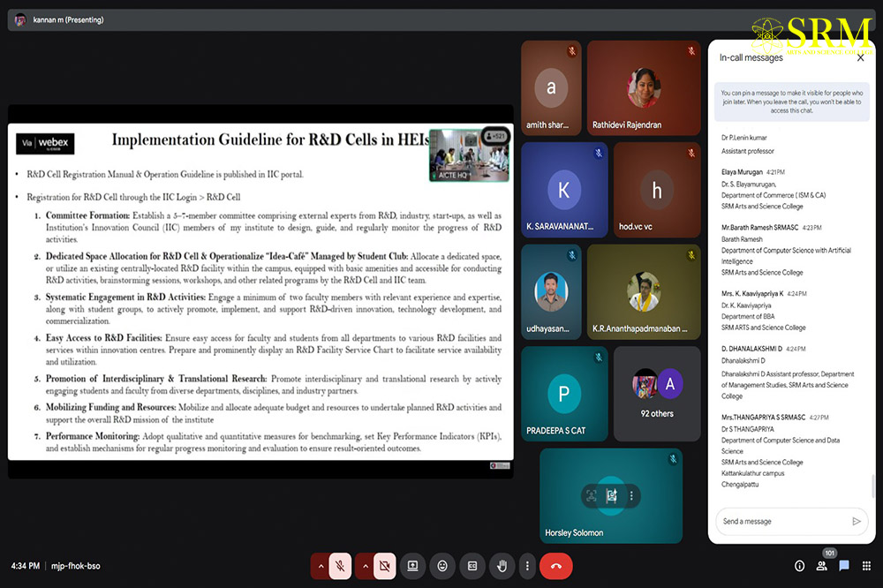Turn on the camera button

point(384,566)
